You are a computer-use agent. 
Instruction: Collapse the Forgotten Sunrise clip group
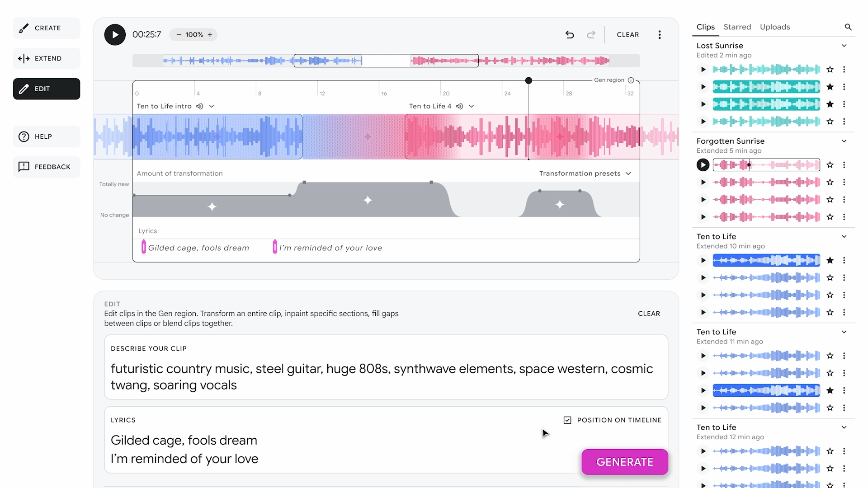[844, 141]
